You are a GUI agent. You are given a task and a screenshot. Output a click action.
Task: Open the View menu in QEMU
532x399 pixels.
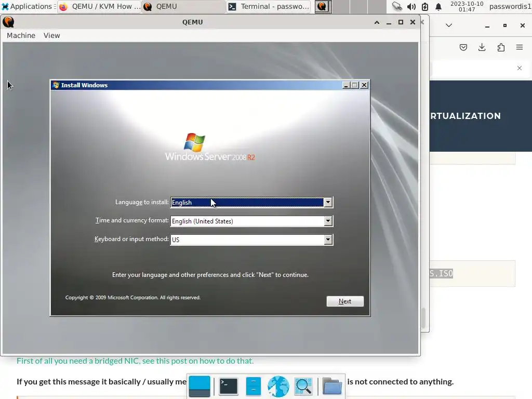click(51, 35)
